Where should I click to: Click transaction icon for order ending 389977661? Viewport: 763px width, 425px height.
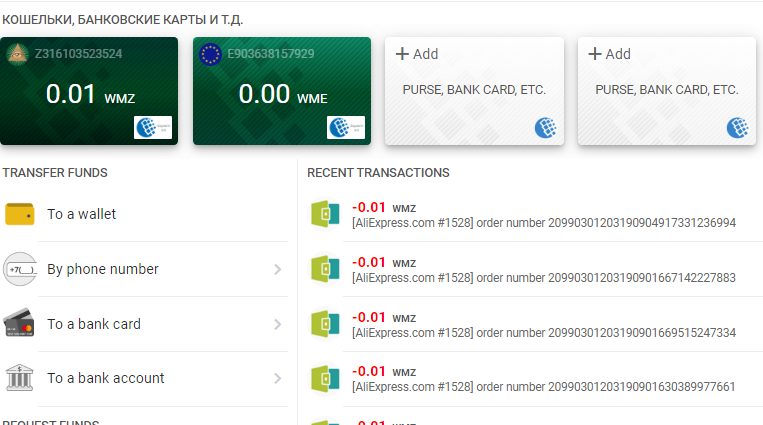(x=325, y=378)
